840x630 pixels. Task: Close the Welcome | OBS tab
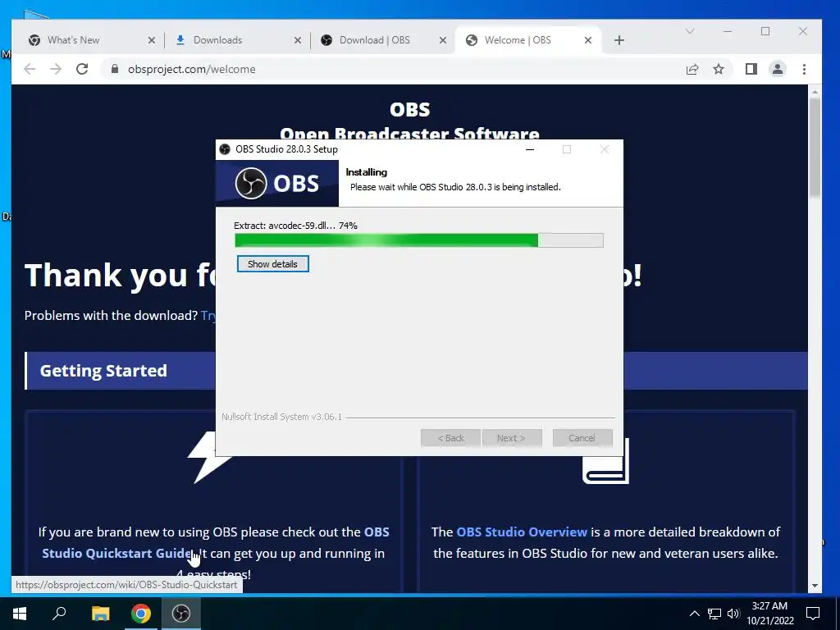click(x=587, y=40)
